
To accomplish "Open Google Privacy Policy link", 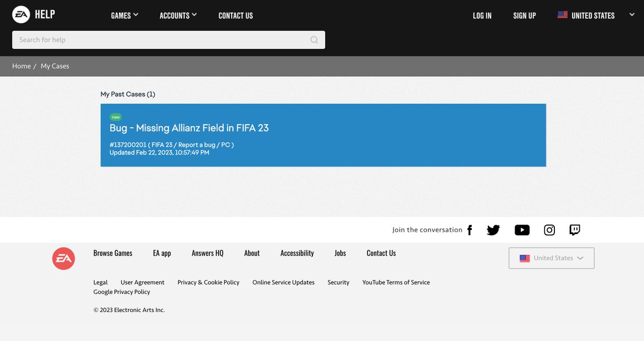I will click(x=122, y=292).
